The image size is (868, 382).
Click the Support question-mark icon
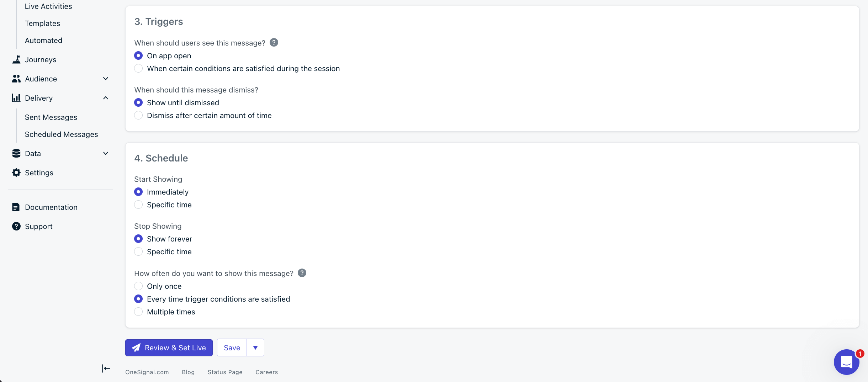pyautogui.click(x=16, y=226)
